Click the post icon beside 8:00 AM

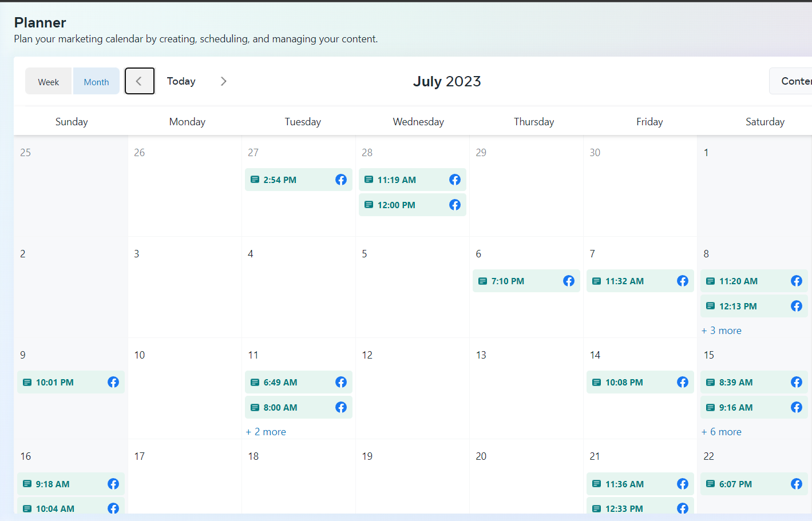coord(255,407)
